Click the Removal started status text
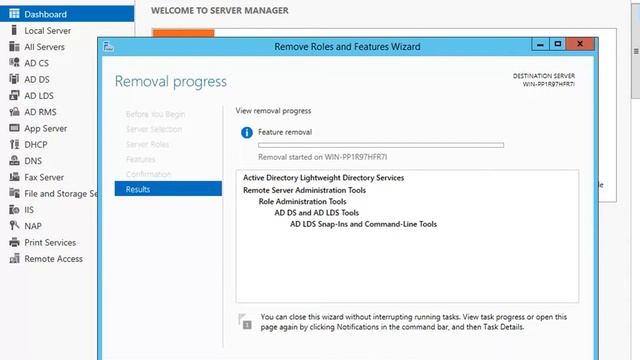The width and height of the screenshot is (640, 360). pos(322,157)
